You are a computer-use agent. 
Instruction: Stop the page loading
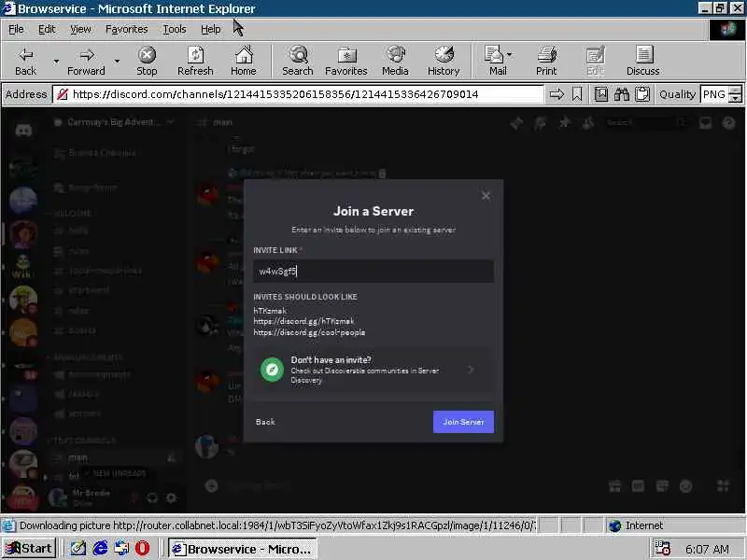click(147, 61)
